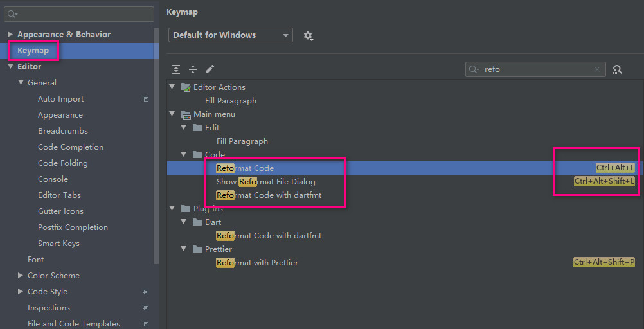Open the Code Completion settings page
Viewport: 644px width, 329px height.
point(71,147)
